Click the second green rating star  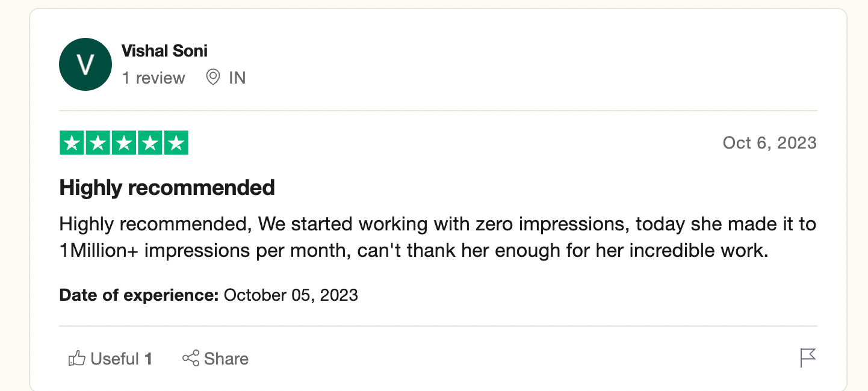[x=98, y=143]
